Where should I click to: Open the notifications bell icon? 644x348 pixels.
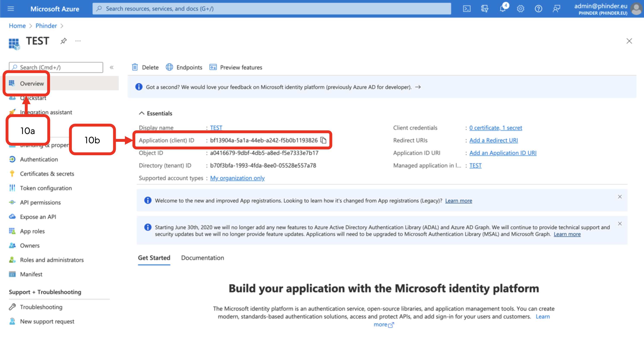pyautogui.click(x=502, y=9)
